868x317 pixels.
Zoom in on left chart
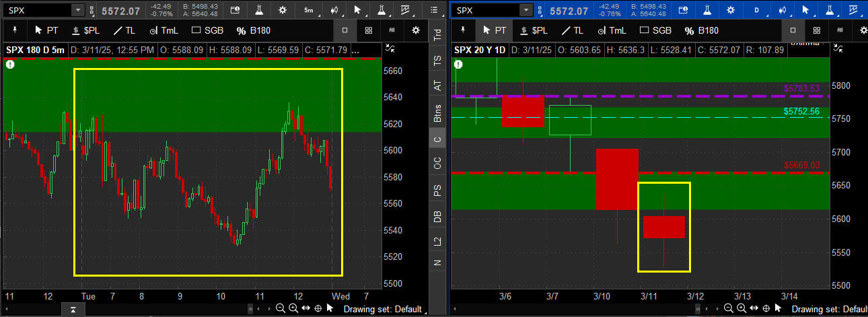(293, 308)
